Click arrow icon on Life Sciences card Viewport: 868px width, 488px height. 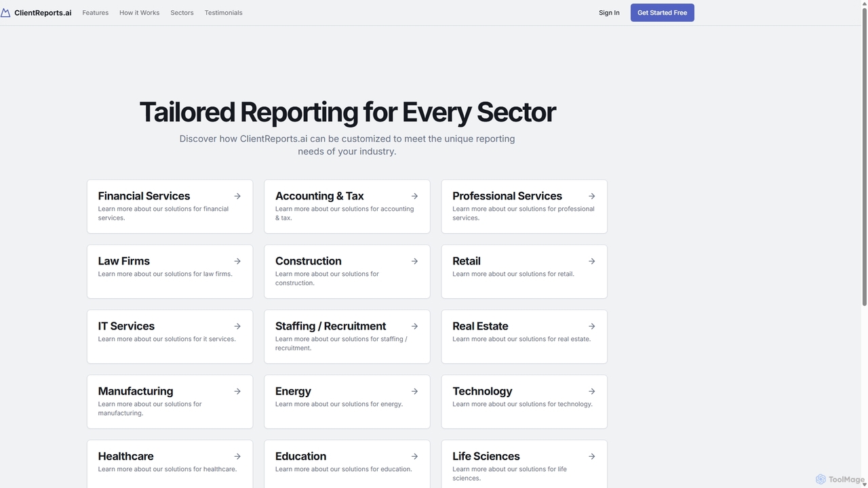[591, 456]
